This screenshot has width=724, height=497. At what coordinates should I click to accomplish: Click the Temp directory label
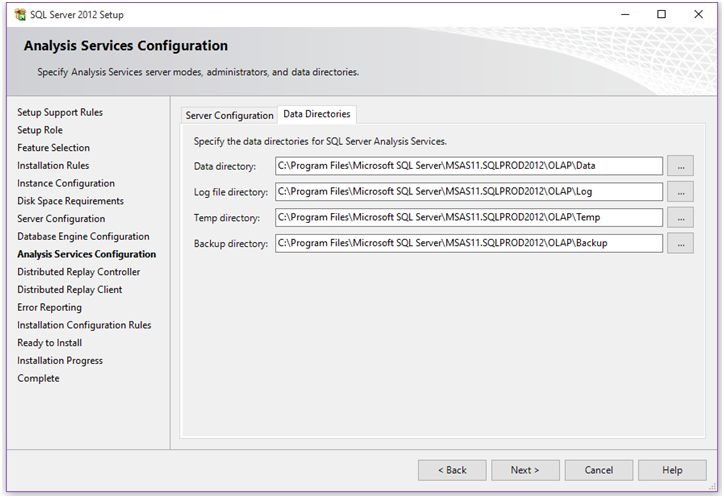pyautogui.click(x=227, y=218)
